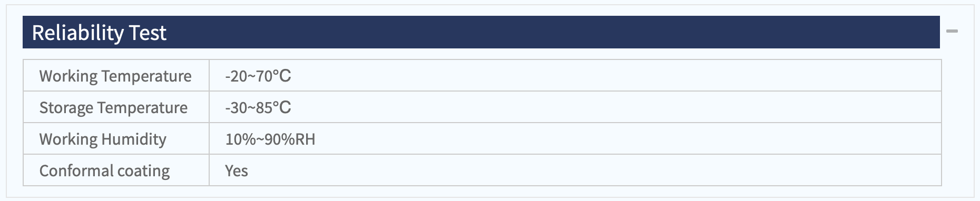Click the Reliability Test header bar
Image resolution: width=980 pixels, height=201 pixels.
[481, 32]
